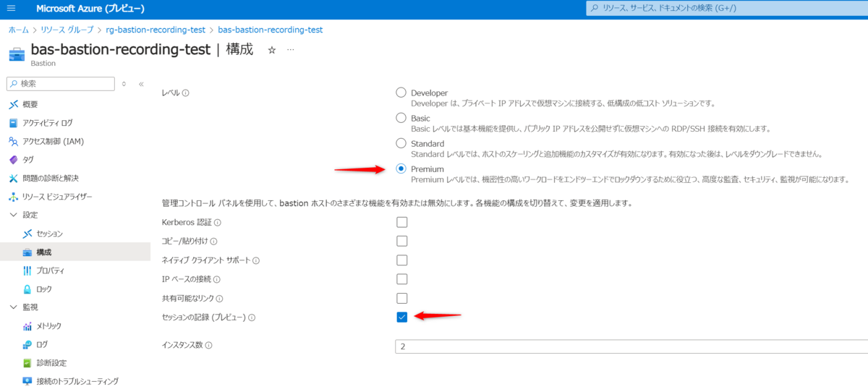
Task: Collapse the sidebar with double chevron
Action: [x=141, y=84]
